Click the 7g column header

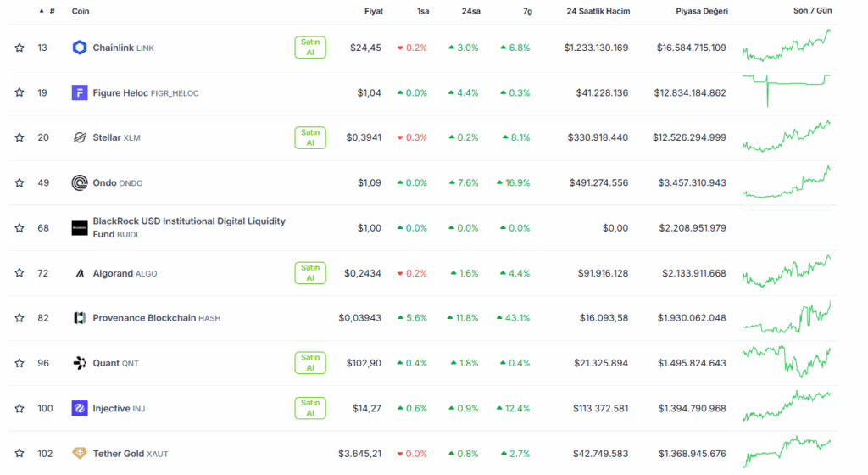pyautogui.click(x=527, y=11)
